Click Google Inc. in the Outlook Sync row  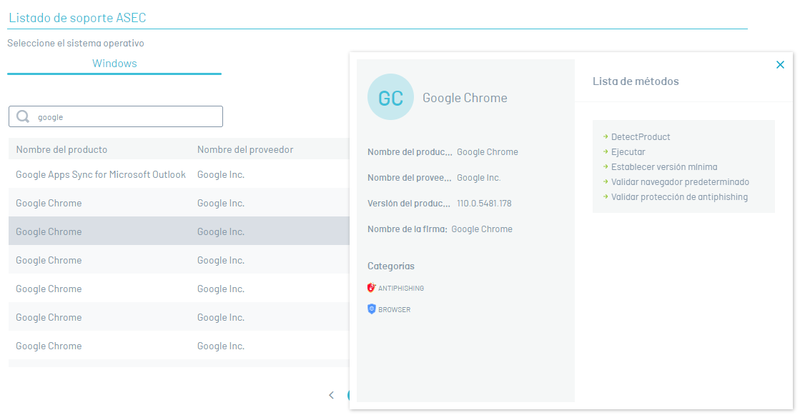coord(221,175)
